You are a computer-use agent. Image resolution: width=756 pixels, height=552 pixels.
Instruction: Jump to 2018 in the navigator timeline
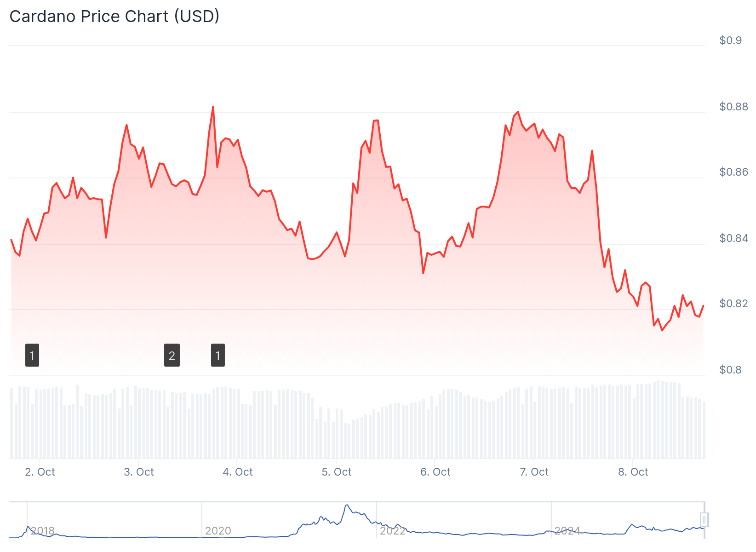tap(43, 531)
